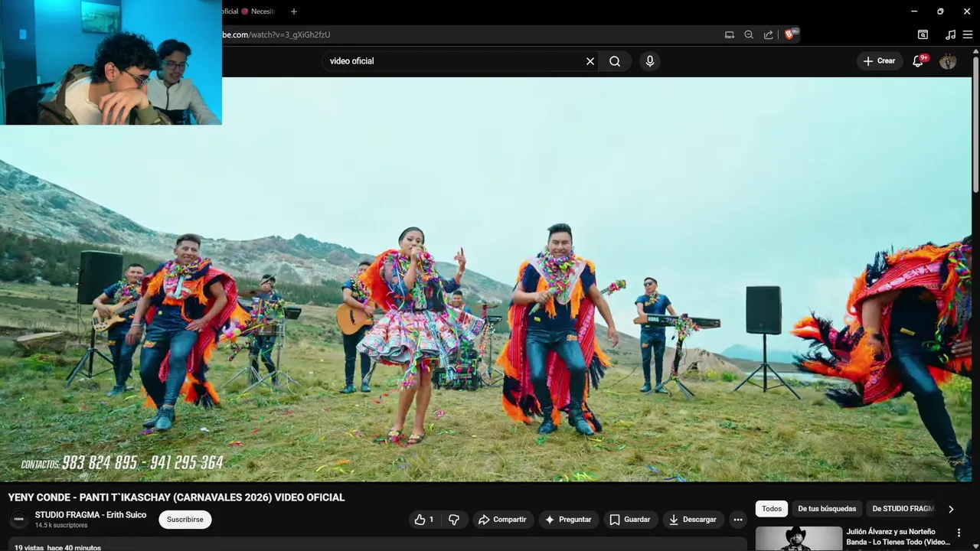Switch to the Necesit... browser tab

pyautogui.click(x=257, y=11)
